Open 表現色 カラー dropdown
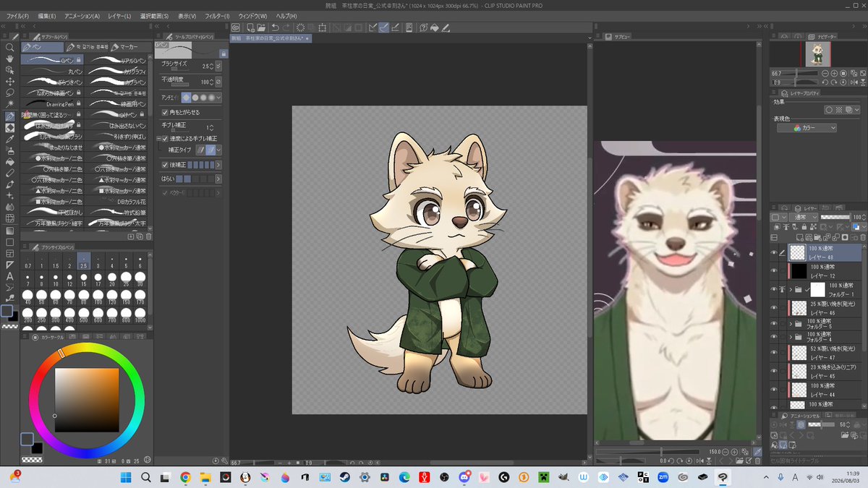The image size is (868, 488). (807, 128)
